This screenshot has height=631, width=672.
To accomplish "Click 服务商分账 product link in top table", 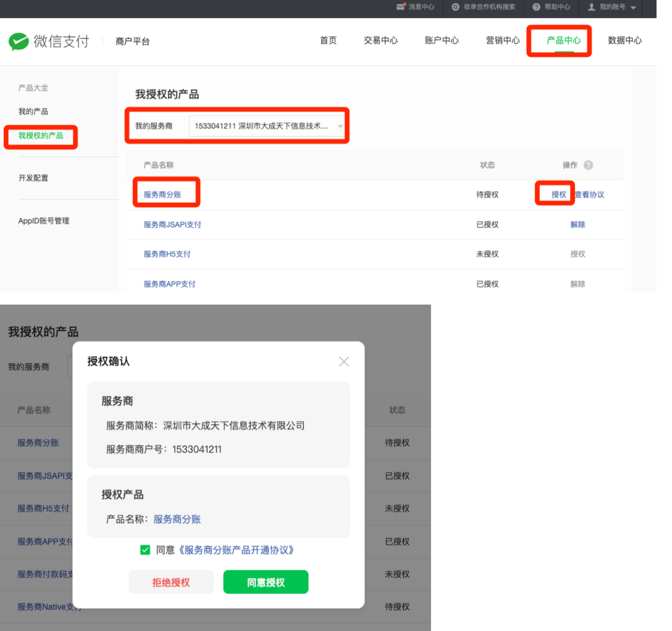I will tap(162, 195).
